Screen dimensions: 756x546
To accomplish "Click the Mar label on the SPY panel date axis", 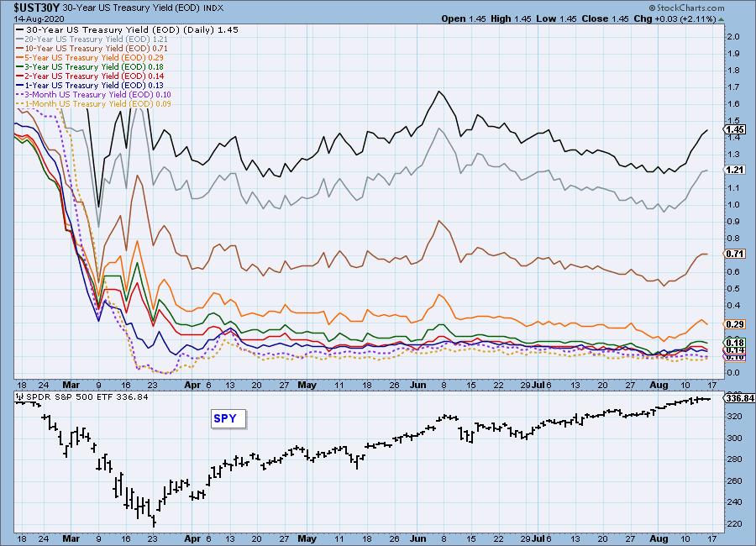I will coord(71,538).
